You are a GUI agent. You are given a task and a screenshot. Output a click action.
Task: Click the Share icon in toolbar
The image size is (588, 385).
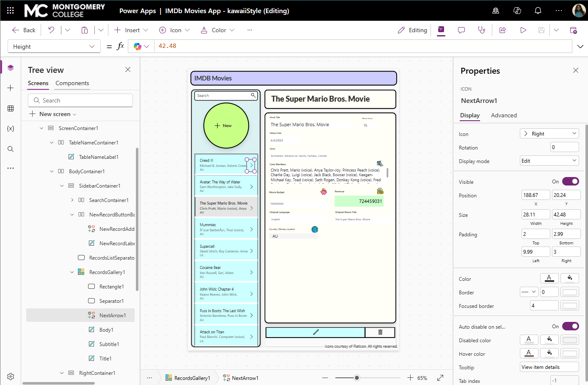(x=502, y=30)
